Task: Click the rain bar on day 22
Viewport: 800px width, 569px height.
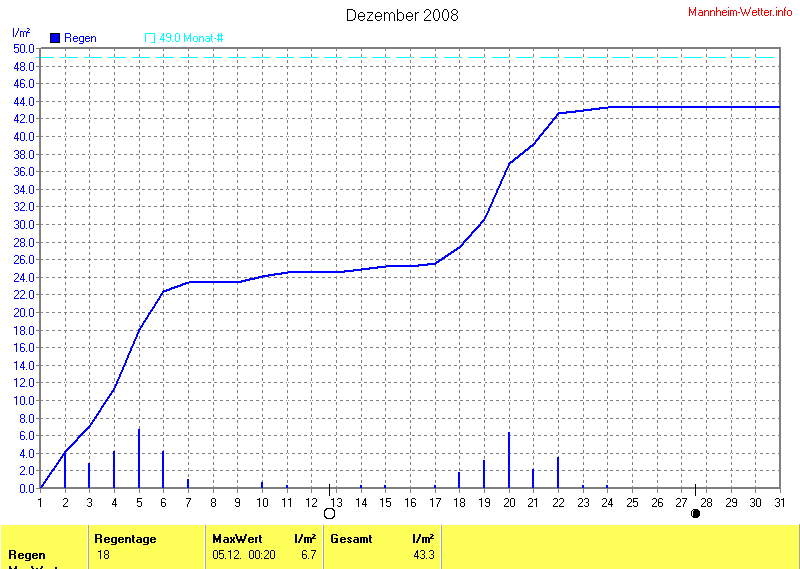Action: click(558, 473)
